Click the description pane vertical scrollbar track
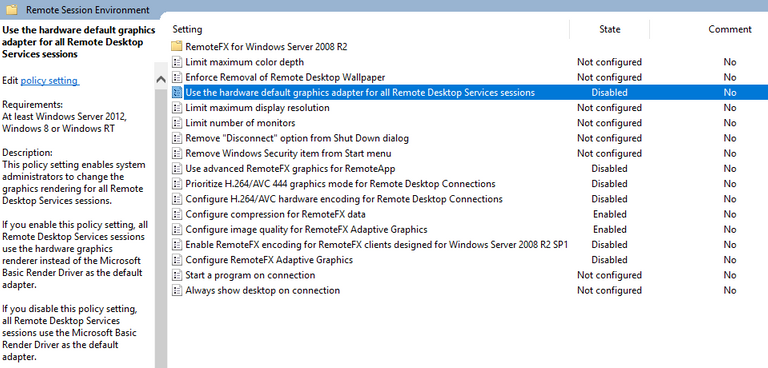 160,227
